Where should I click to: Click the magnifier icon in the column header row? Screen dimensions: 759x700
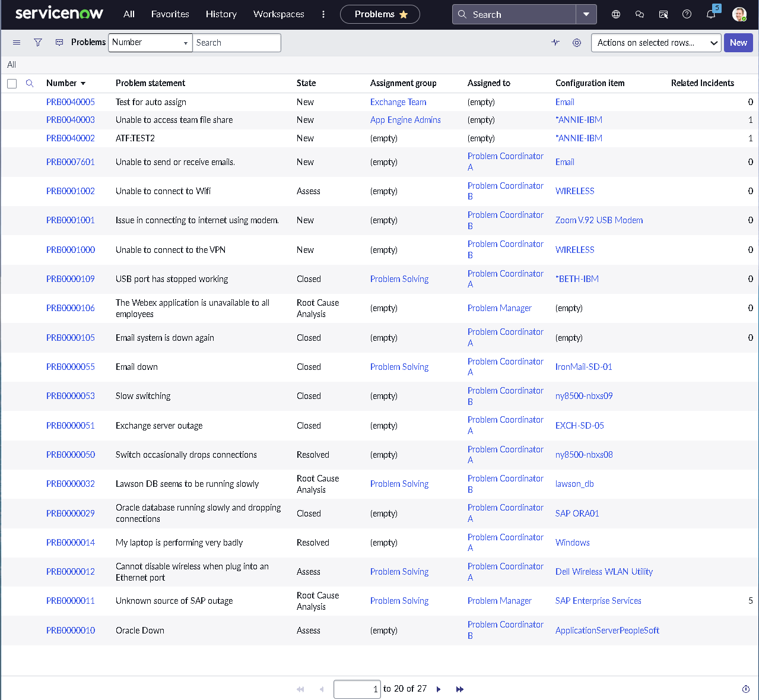(x=30, y=83)
